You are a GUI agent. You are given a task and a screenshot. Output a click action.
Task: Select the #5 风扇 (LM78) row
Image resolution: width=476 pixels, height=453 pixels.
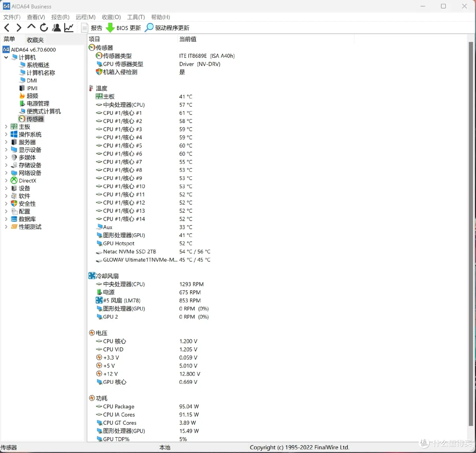148,301
